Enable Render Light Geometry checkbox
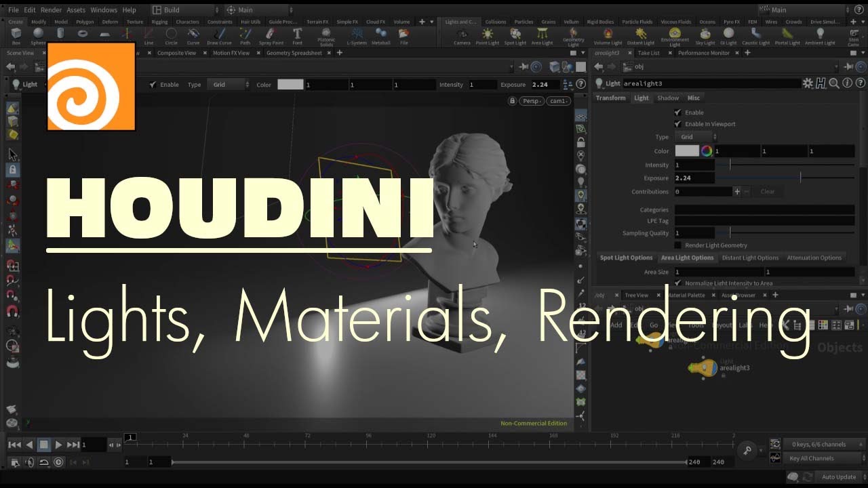 tap(677, 245)
